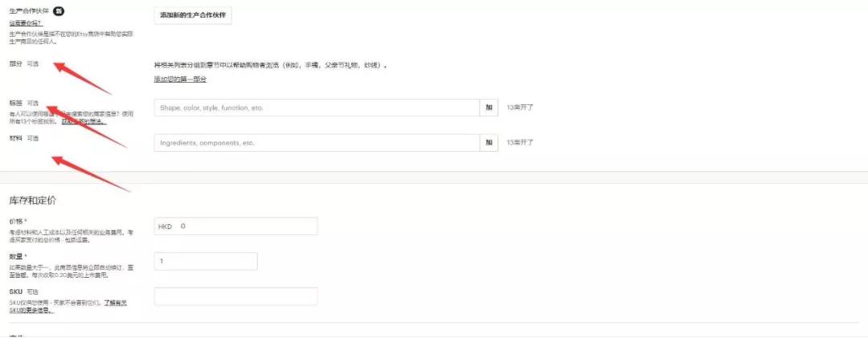
Task: Click the 13 remaining counter beside materials
Action: pyautogui.click(x=520, y=142)
